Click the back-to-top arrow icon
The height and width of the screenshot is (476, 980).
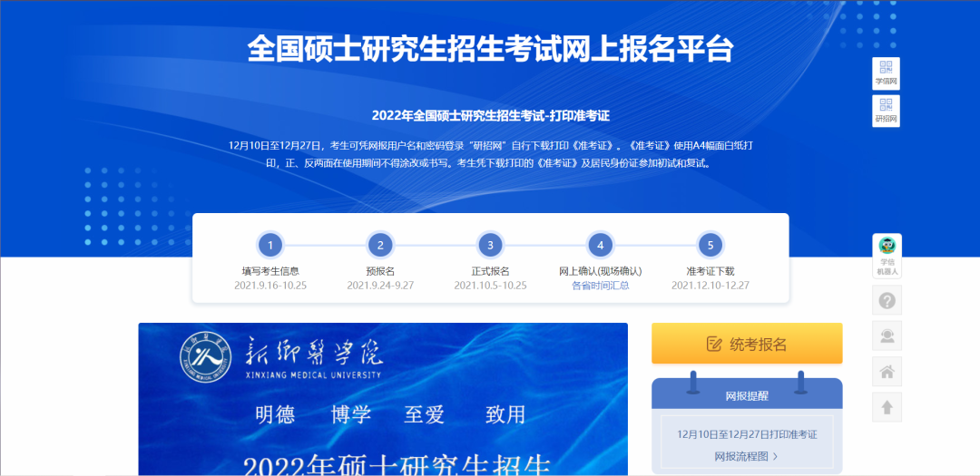(x=887, y=407)
